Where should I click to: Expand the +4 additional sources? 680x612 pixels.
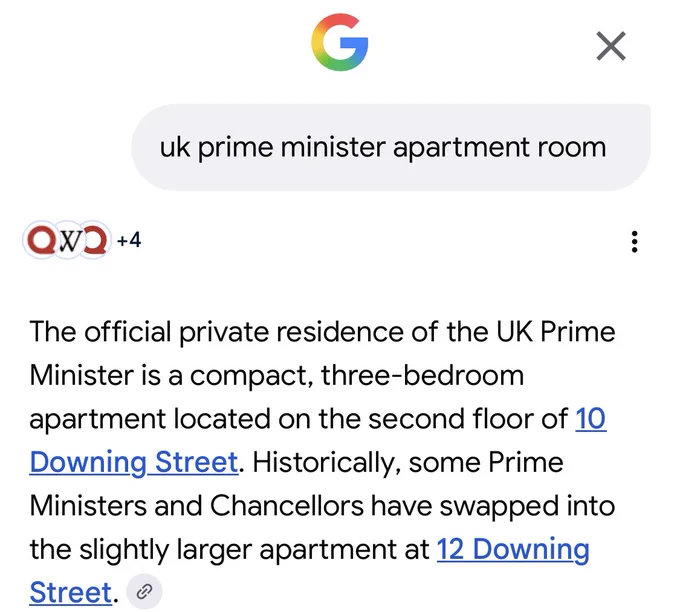129,239
